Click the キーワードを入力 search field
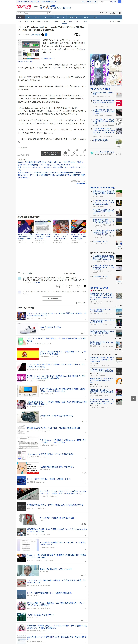 (32, 13)
